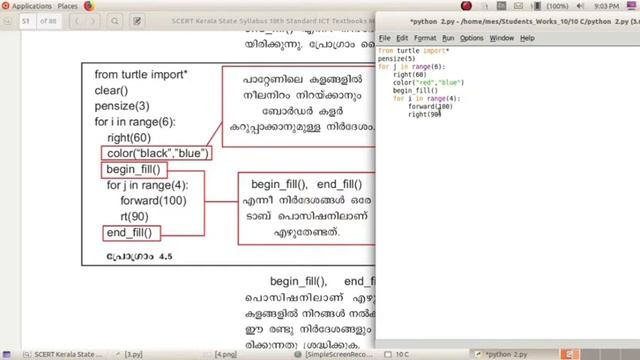This screenshot has height=360, width=640.
Task: Switch to SimpleScreenRecorder taskbar window
Action: [334, 354]
